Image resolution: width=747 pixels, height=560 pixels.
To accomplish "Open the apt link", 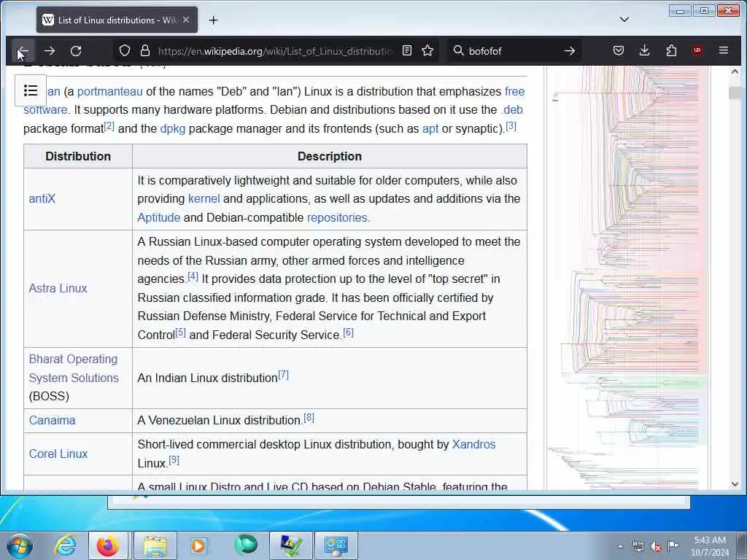I will (x=430, y=129).
